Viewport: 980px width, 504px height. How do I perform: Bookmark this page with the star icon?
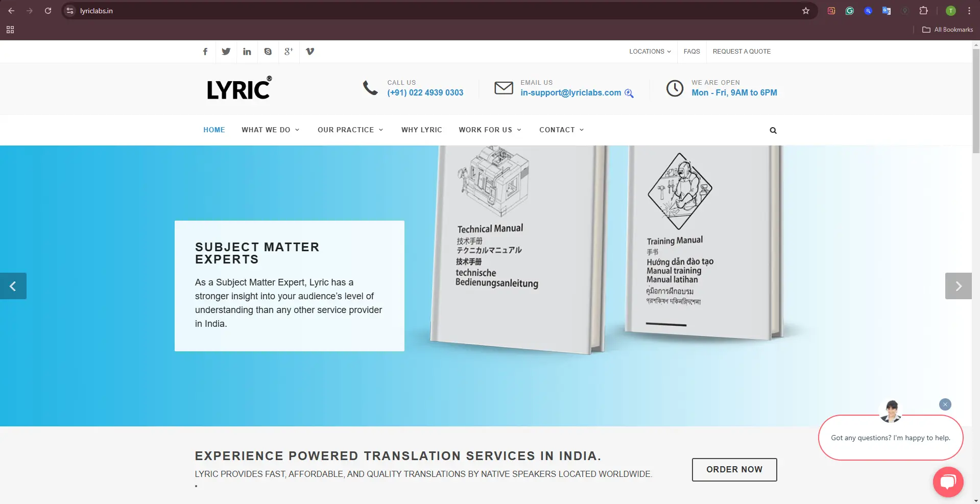point(806,11)
